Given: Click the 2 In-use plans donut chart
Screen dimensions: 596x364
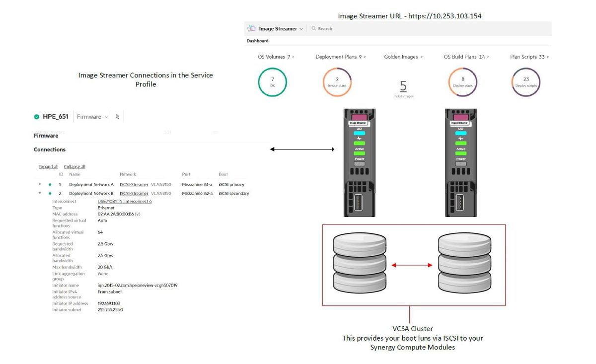Looking at the screenshot, I should pyautogui.click(x=337, y=82).
